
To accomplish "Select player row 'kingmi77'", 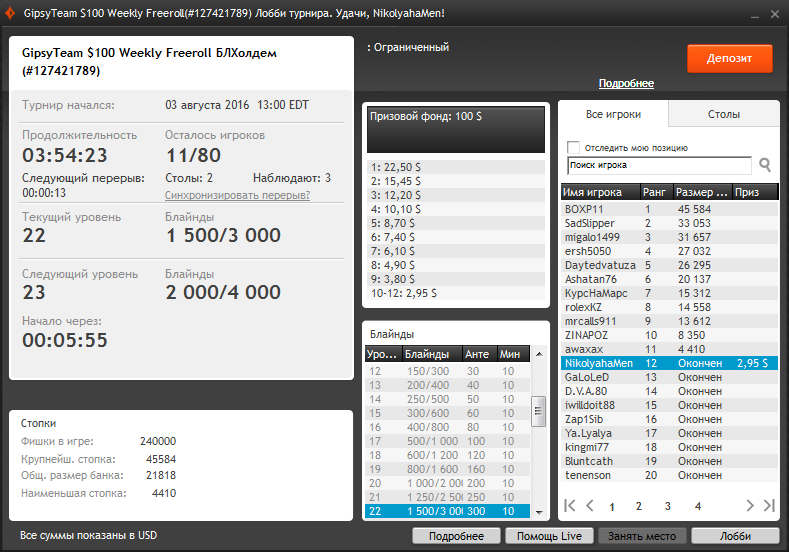I will [x=669, y=447].
